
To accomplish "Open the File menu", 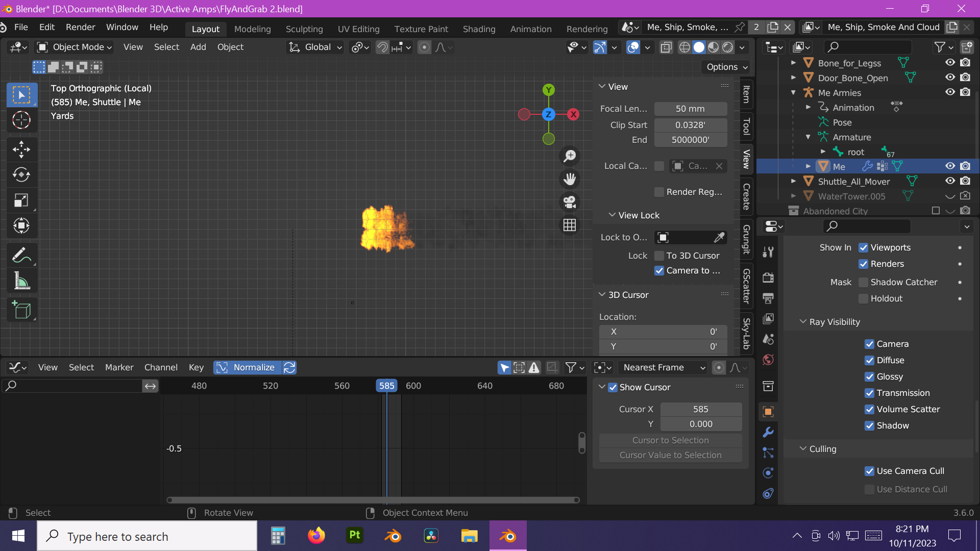I will [21, 28].
